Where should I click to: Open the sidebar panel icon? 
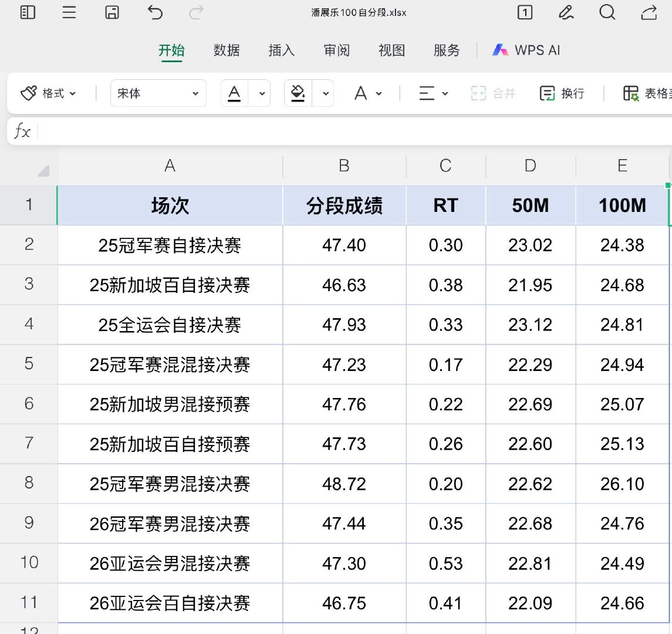tap(28, 12)
